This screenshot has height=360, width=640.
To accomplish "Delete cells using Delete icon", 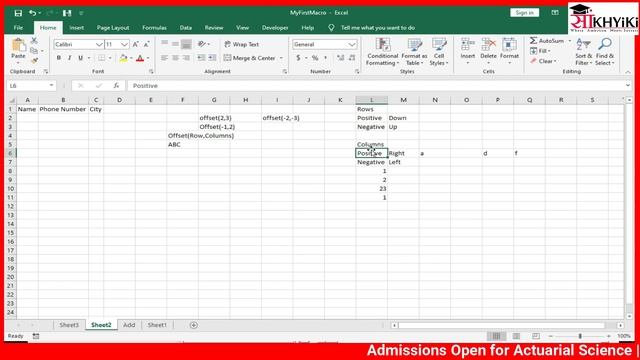I will coord(488,44).
